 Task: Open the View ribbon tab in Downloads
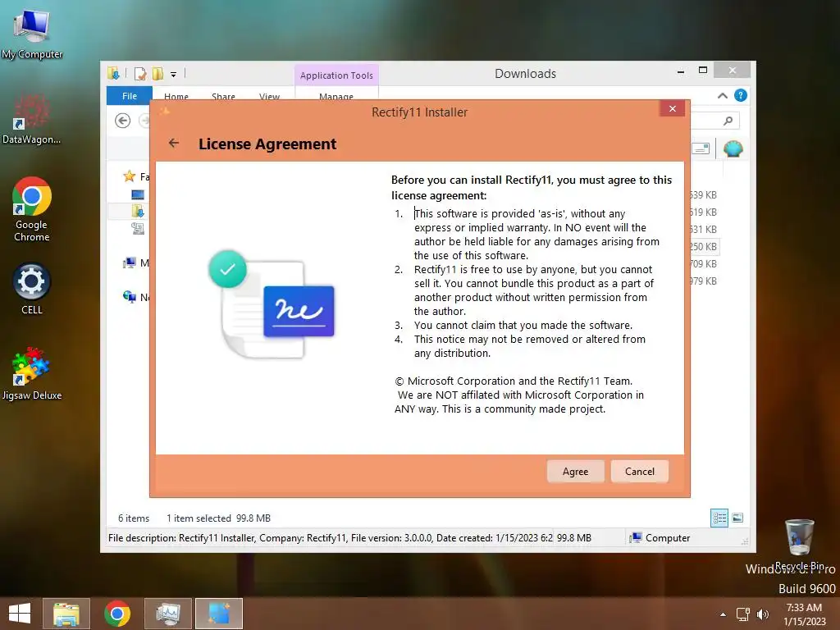(x=269, y=97)
